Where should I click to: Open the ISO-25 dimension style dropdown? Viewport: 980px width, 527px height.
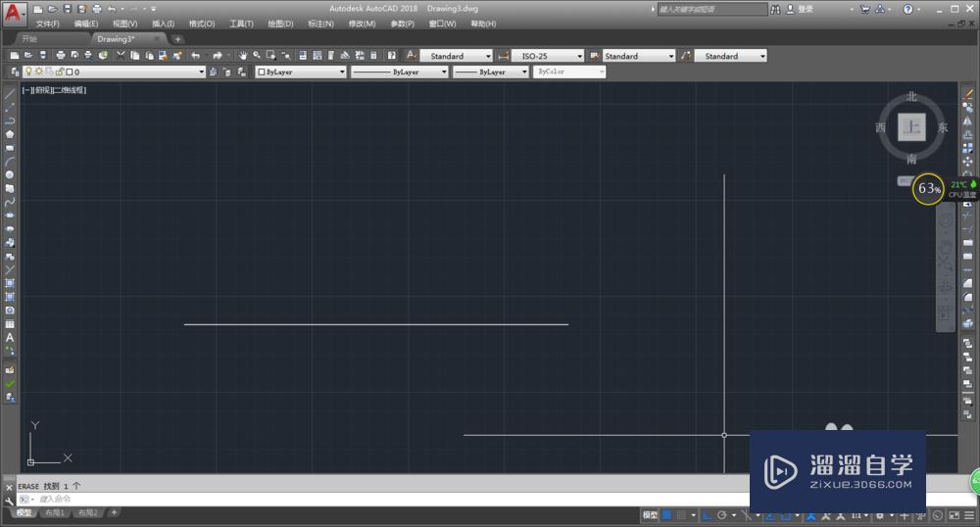click(x=548, y=56)
